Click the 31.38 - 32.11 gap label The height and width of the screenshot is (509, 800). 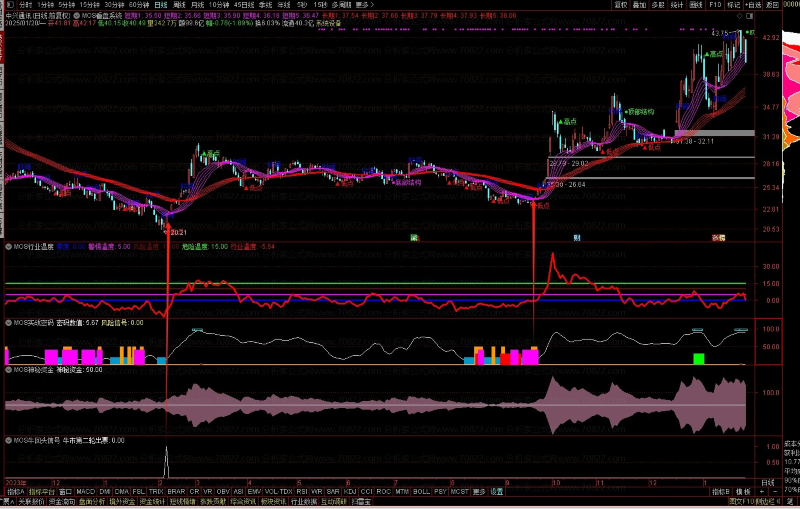(x=694, y=141)
